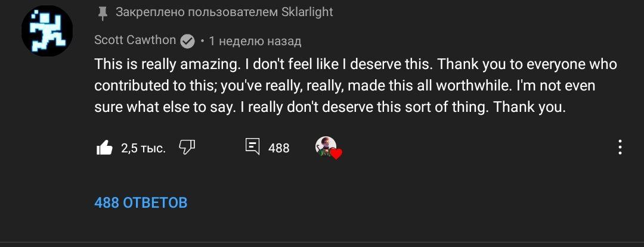Click comment text 'This is really amazing'
This screenshot has width=644, height=247.
click(157, 64)
